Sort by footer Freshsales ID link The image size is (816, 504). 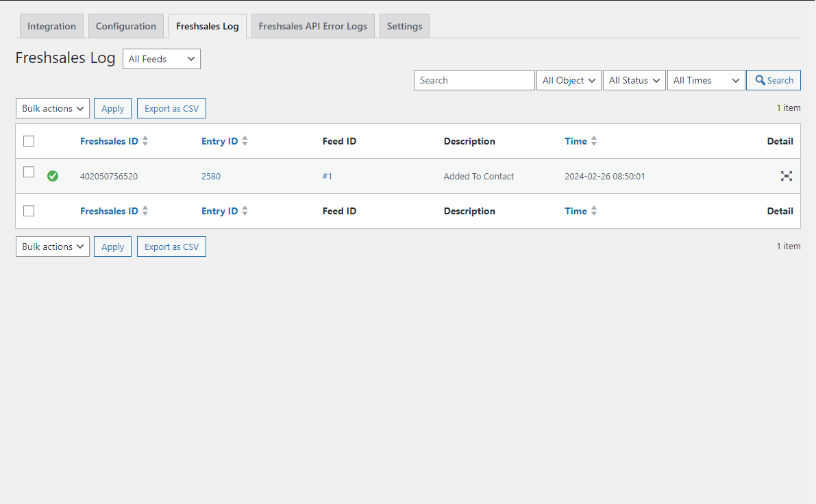110,211
